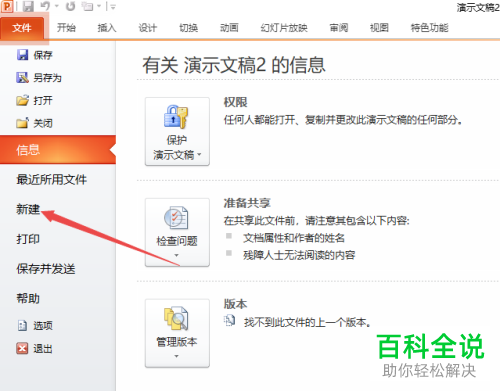Click the 权限 heading text
Screen dimensions: 500x391
tap(235, 102)
